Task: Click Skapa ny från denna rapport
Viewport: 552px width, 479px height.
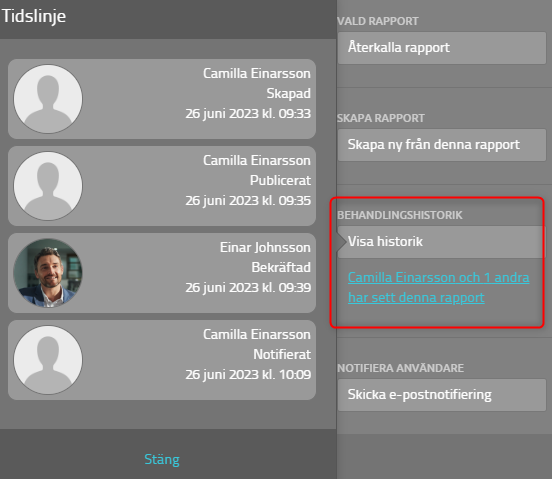Action: pyautogui.click(x=442, y=145)
